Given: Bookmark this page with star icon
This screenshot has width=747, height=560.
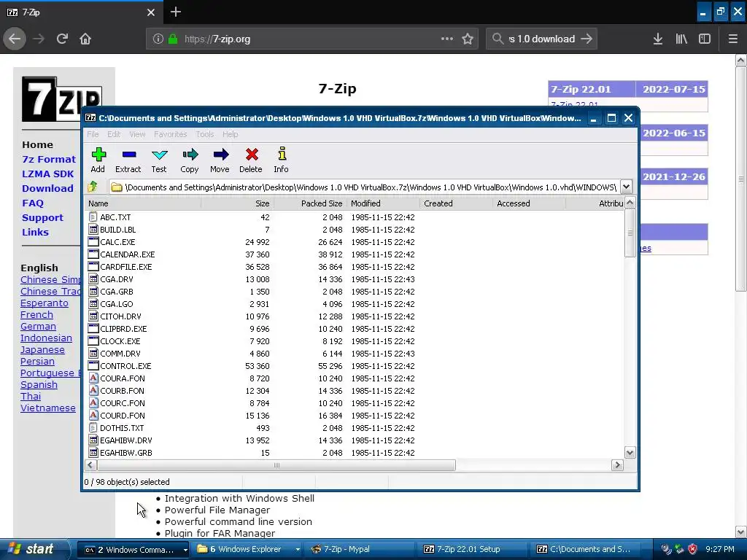Looking at the screenshot, I should 468,39.
